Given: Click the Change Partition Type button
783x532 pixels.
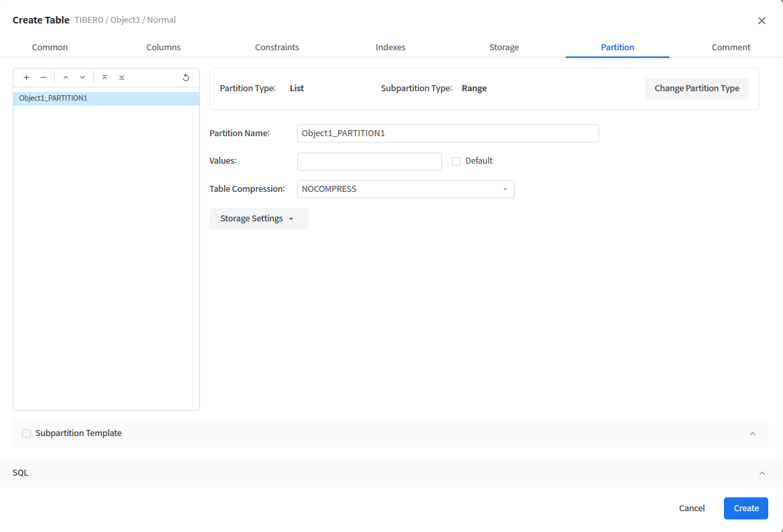Looking at the screenshot, I should pos(696,89).
